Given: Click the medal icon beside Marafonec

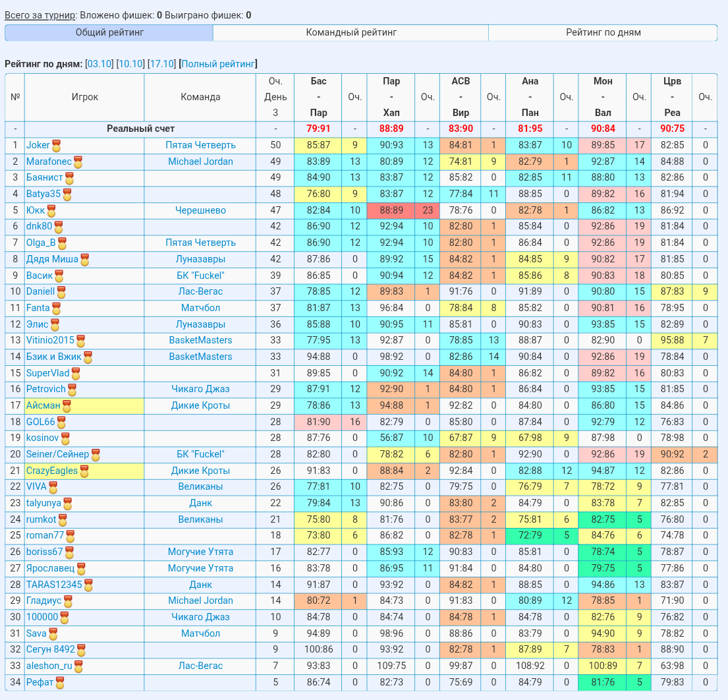Looking at the screenshot, I should click(x=78, y=162).
